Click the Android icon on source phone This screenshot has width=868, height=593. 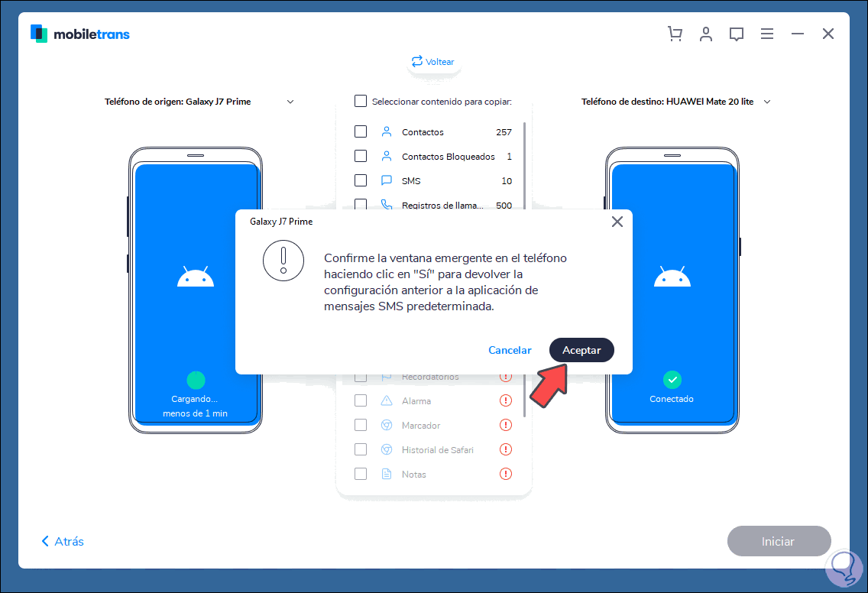pyautogui.click(x=196, y=277)
